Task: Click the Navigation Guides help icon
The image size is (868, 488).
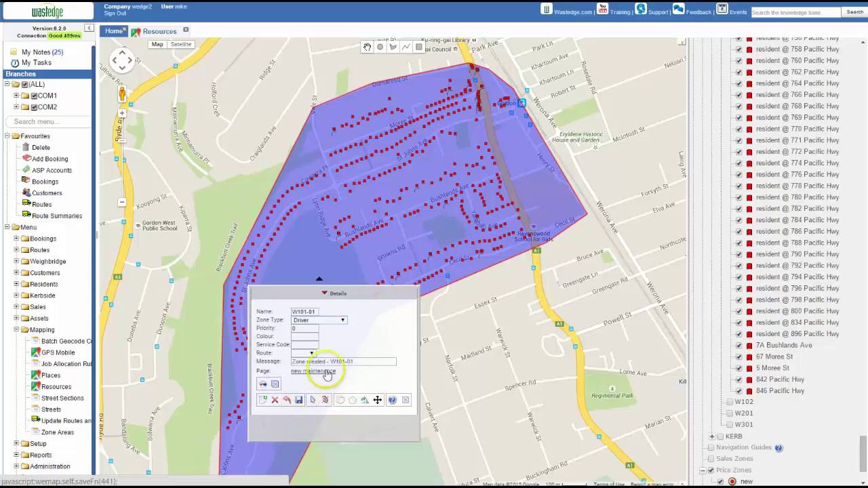Action: [778, 447]
